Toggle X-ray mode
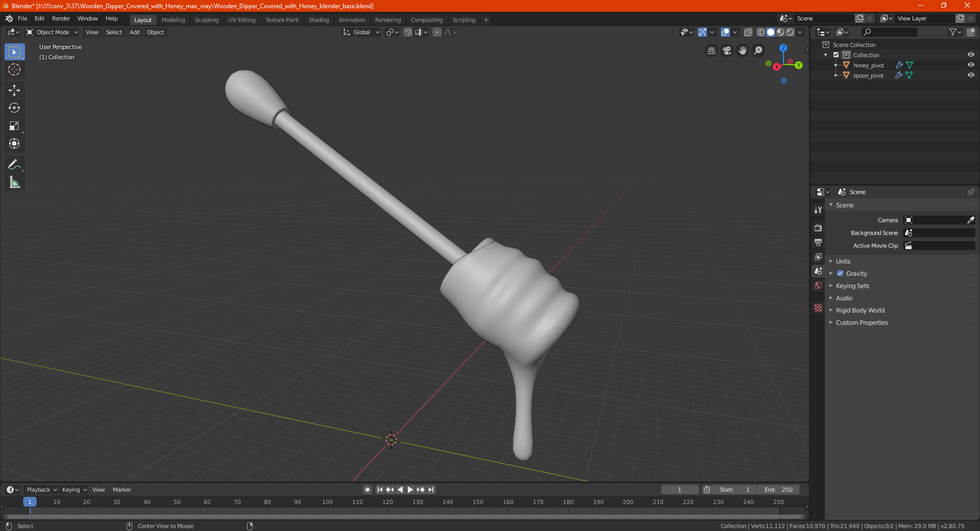Screen dimensions: 980x531 [x=748, y=32]
